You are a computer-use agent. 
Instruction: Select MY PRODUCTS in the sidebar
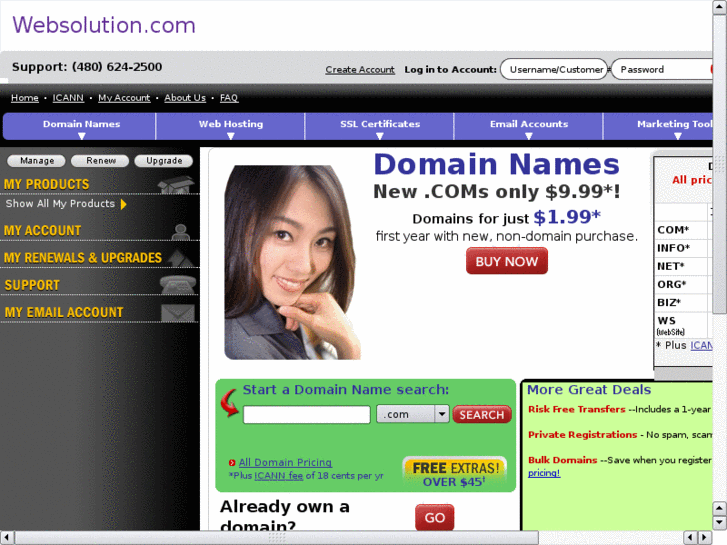46,184
